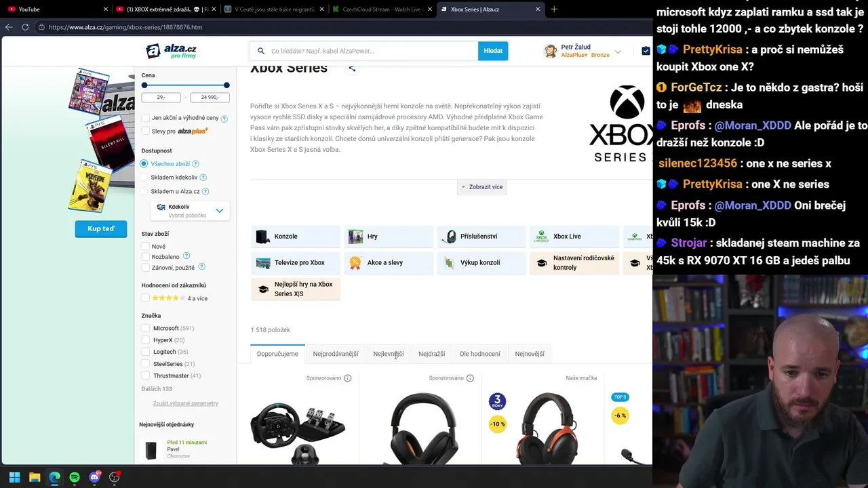Click the Konzole category console icon
Viewport: 868px width, 488px height.
(x=262, y=237)
